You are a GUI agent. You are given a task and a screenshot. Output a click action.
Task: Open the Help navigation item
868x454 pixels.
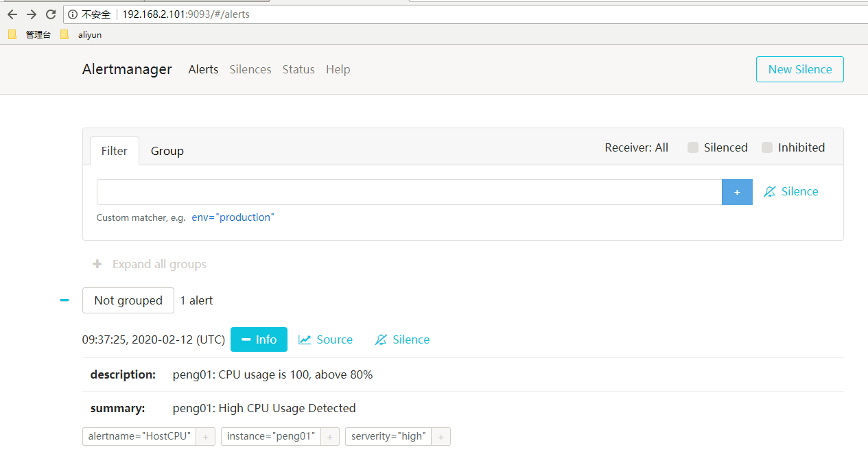(x=338, y=69)
